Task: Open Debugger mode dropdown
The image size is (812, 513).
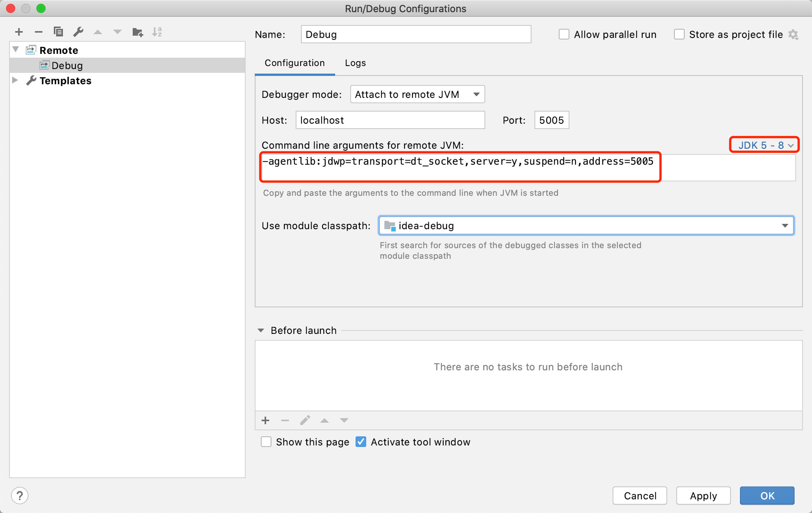Action: point(417,94)
